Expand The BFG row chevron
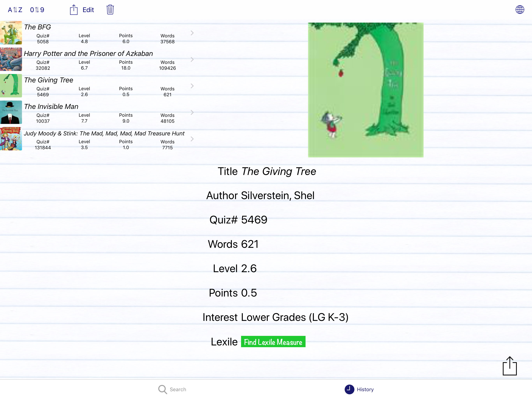This screenshot has height=399, width=532. click(x=192, y=33)
